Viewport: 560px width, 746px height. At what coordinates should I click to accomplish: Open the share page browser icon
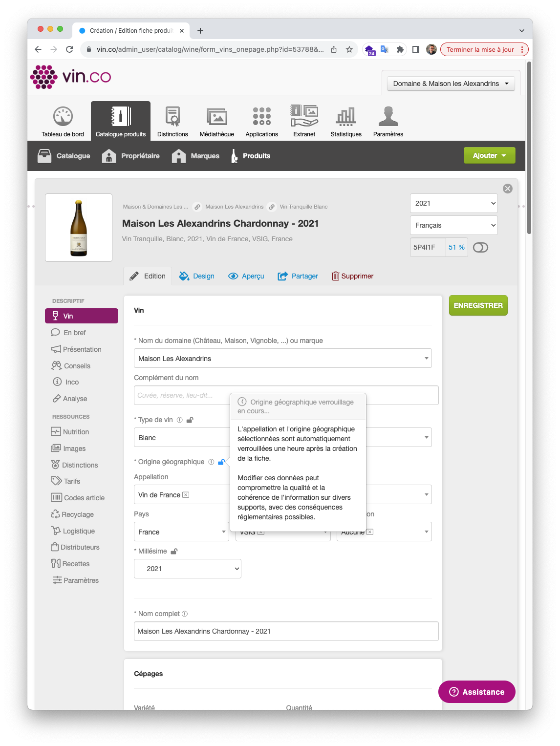click(334, 49)
